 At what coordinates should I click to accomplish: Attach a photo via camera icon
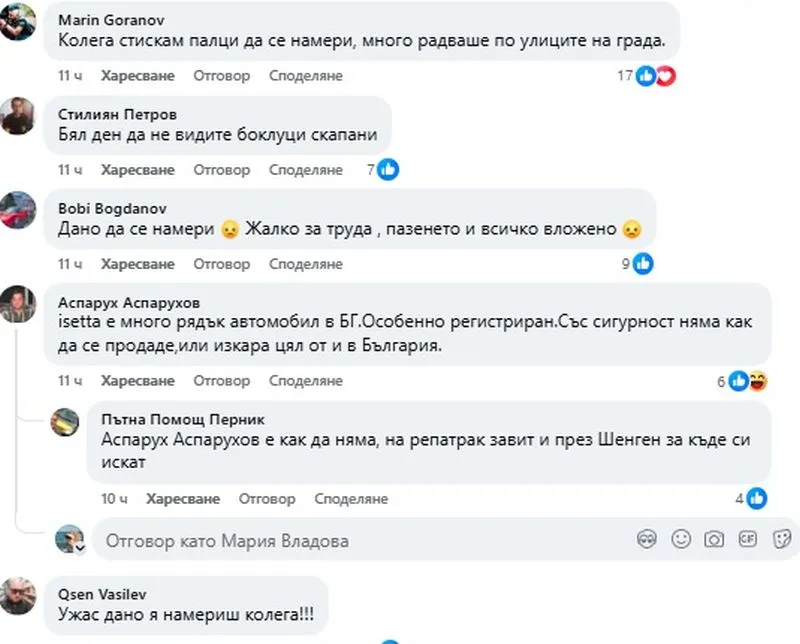(x=713, y=540)
